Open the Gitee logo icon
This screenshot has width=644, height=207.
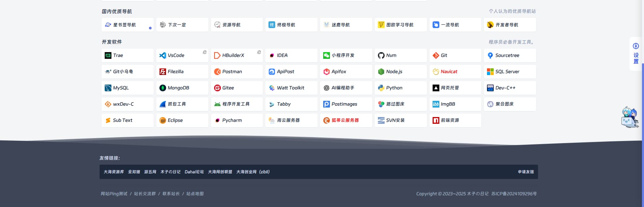point(217,88)
